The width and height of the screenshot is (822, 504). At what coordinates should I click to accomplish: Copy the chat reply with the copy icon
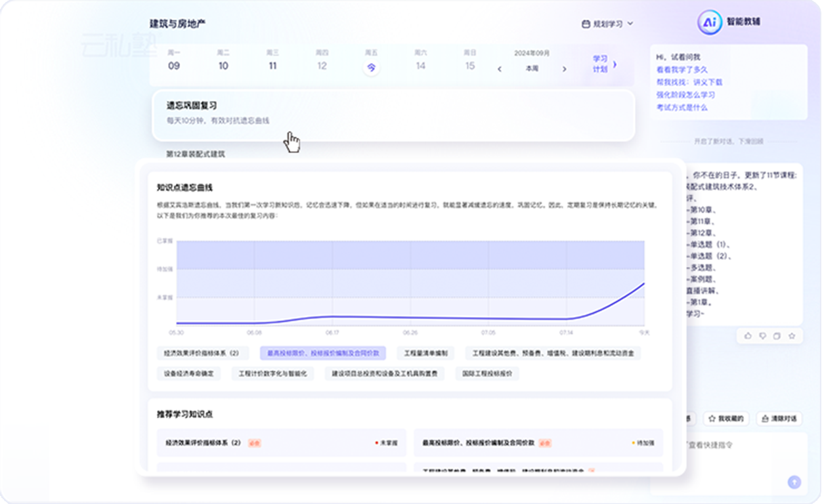pos(777,336)
